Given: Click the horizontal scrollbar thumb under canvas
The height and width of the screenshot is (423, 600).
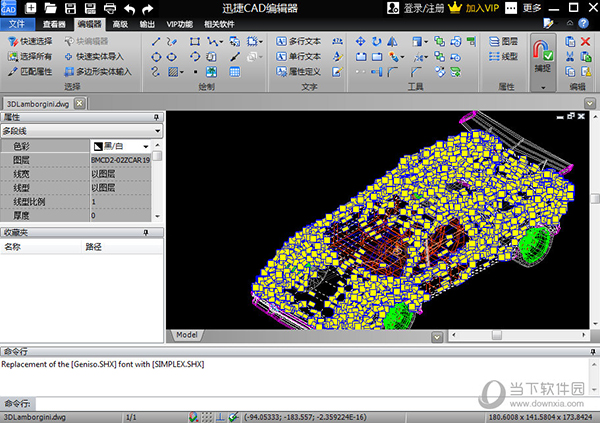Looking at the screenshot, I should pyautogui.click(x=497, y=335).
